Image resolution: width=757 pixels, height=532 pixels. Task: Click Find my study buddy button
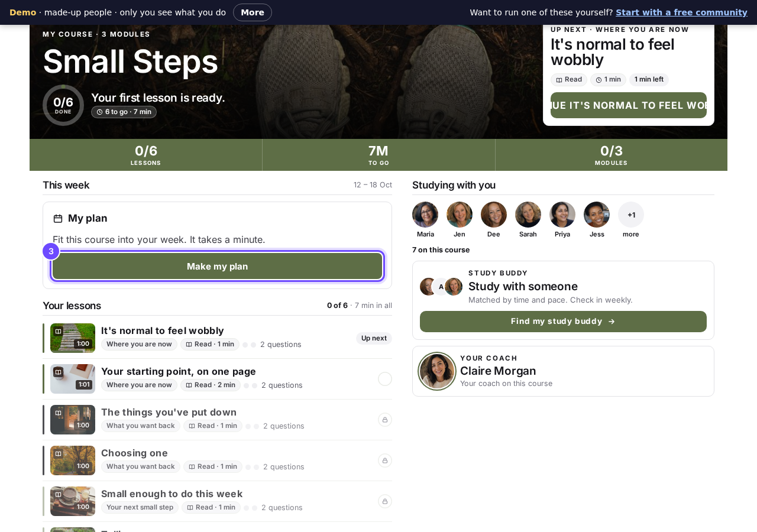563,322
